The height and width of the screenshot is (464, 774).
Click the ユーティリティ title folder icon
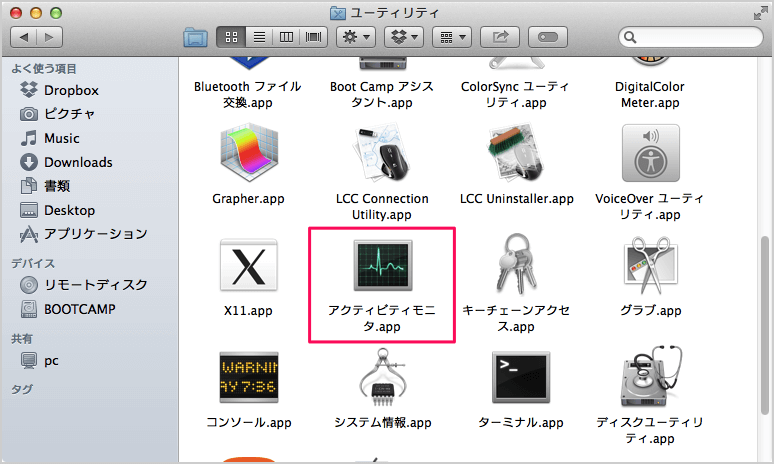[338, 13]
